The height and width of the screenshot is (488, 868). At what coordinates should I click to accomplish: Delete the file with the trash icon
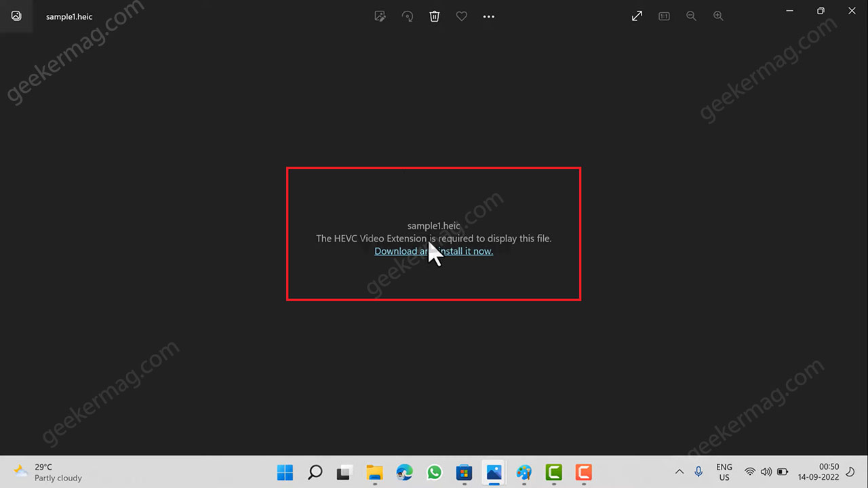[435, 16]
